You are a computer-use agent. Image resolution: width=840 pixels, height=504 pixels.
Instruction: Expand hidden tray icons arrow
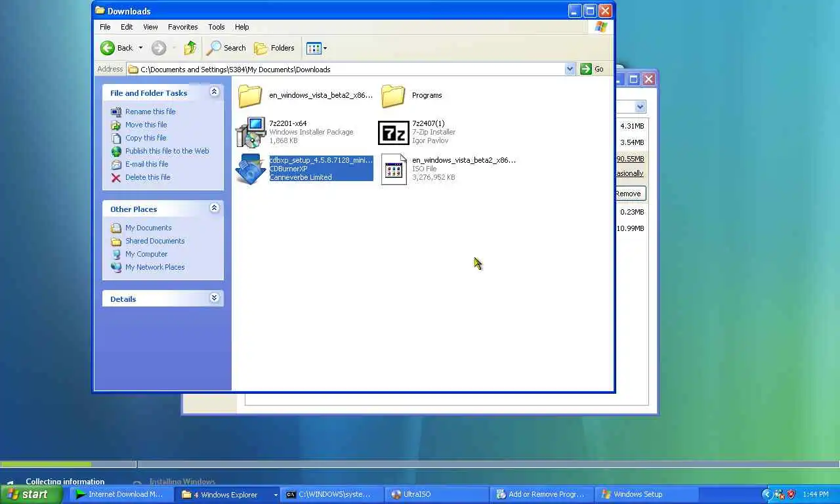[x=766, y=494]
